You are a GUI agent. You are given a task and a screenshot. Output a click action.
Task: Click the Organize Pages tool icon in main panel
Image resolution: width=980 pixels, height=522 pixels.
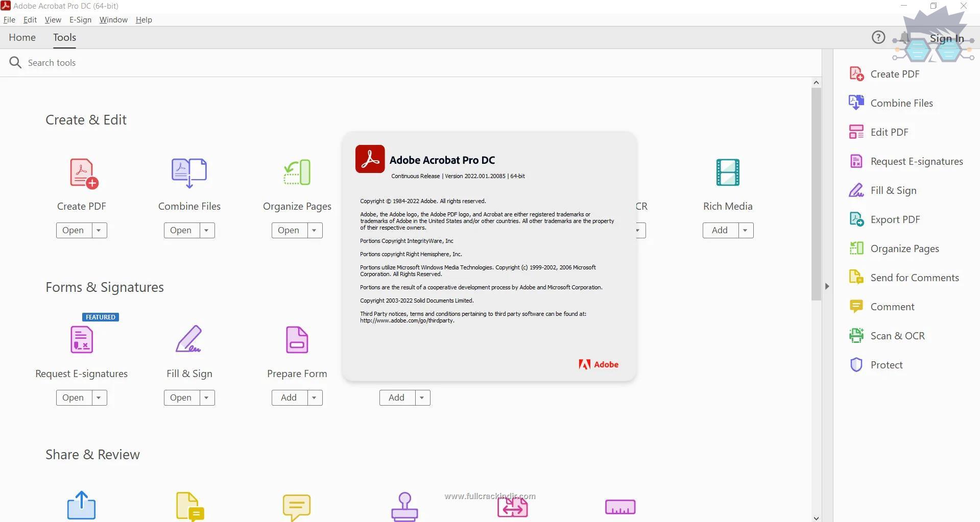(x=297, y=172)
